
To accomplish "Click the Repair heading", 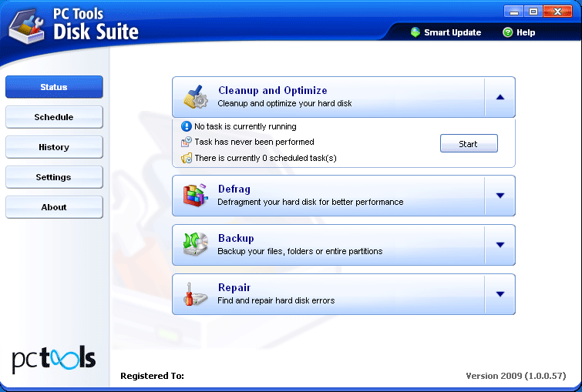I will pos(234,288).
